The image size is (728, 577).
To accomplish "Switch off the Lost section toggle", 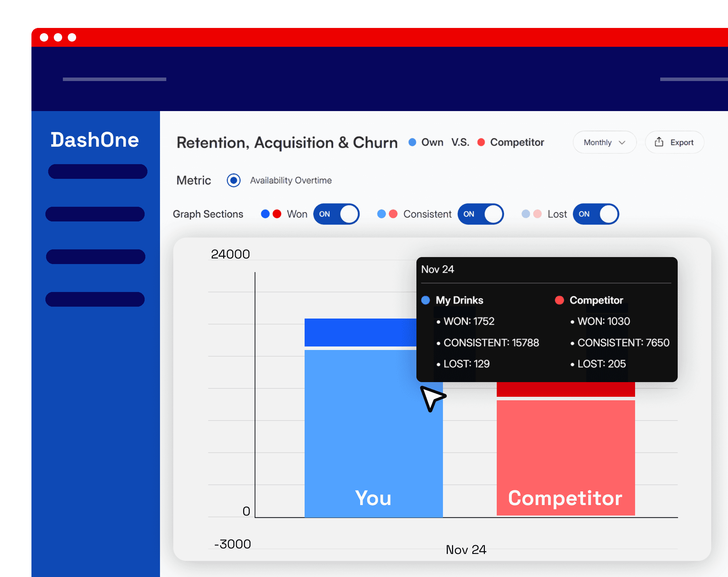I will pyautogui.click(x=596, y=214).
